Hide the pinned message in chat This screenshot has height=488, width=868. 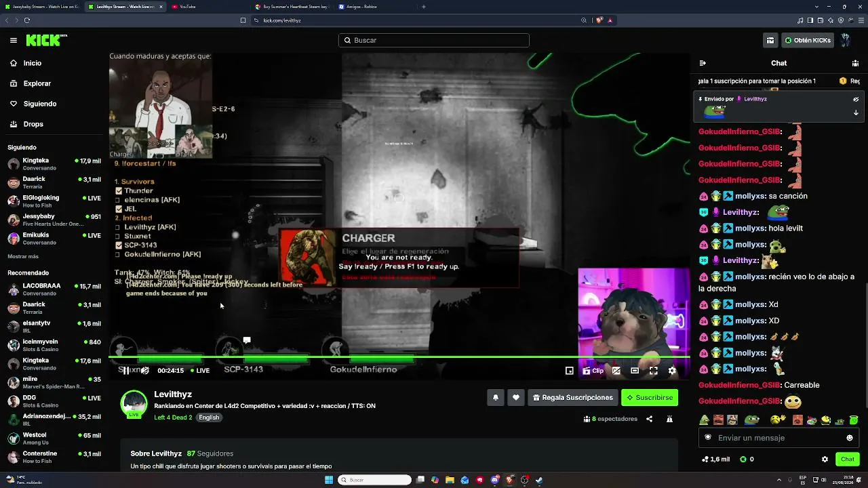coord(856,99)
